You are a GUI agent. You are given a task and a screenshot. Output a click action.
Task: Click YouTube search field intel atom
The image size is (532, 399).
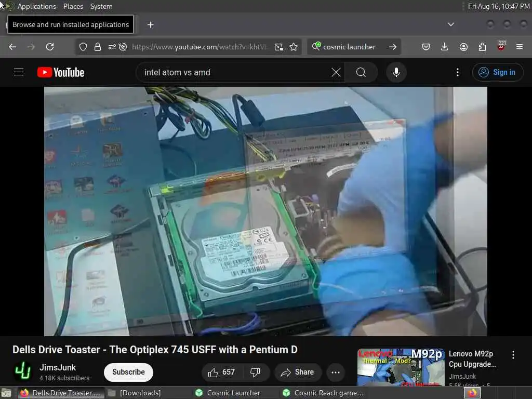click(234, 72)
